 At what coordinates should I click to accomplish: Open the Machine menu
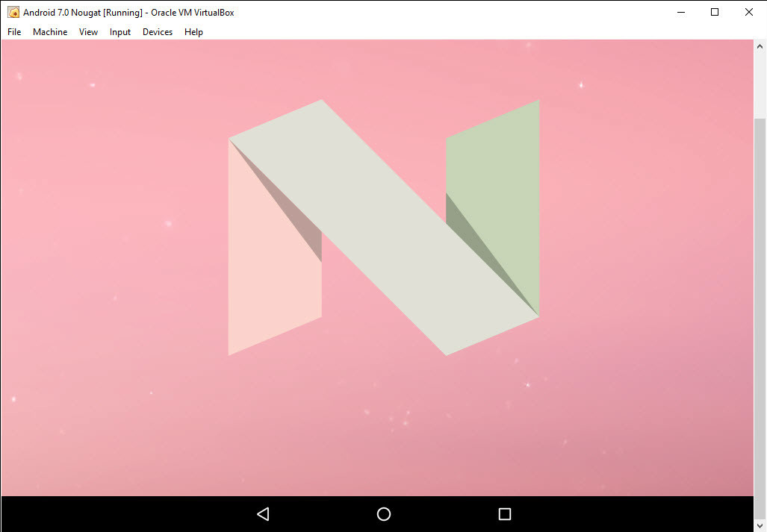tap(50, 32)
